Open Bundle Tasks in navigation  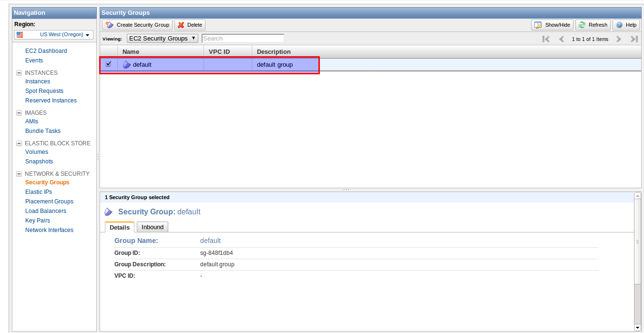coord(43,131)
